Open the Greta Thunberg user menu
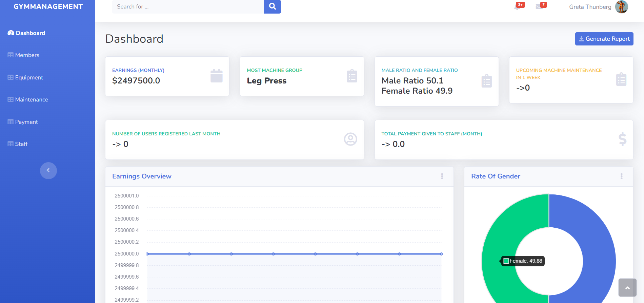 [598, 7]
